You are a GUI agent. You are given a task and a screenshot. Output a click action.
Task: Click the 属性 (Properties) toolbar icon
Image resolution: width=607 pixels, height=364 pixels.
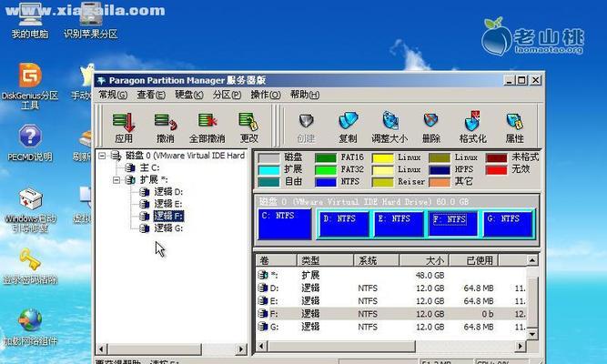pyautogui.click(x=514, y=127)
